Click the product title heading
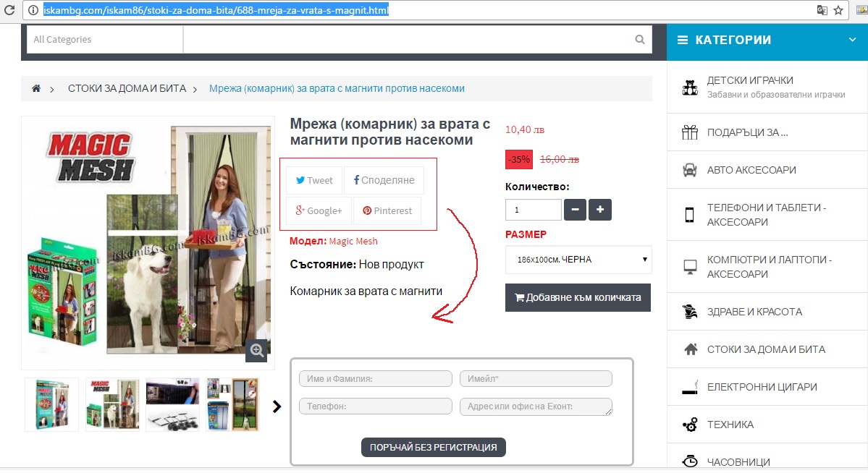 tap(390, 132)
